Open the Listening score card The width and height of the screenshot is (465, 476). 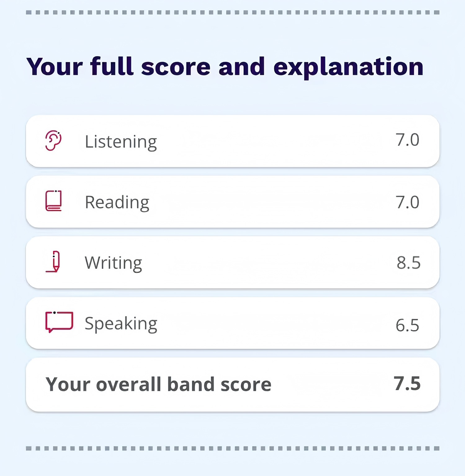(233, 141)
